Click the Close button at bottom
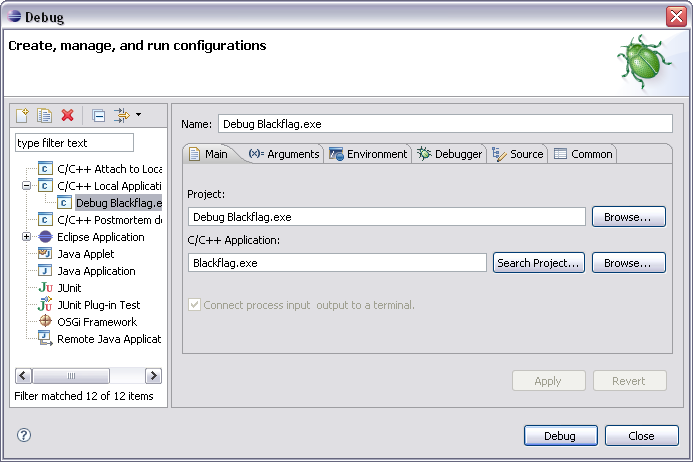 click(641, 435)
